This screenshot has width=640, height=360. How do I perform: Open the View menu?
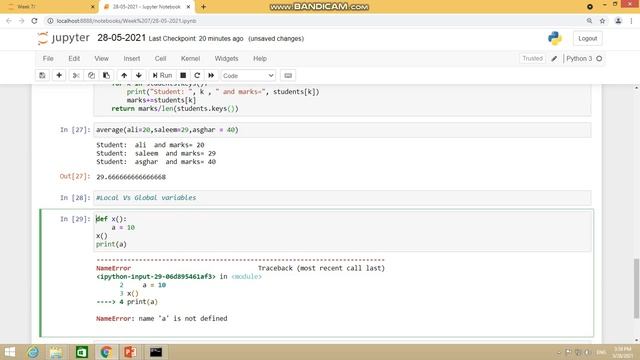click(x=102, y=59)
